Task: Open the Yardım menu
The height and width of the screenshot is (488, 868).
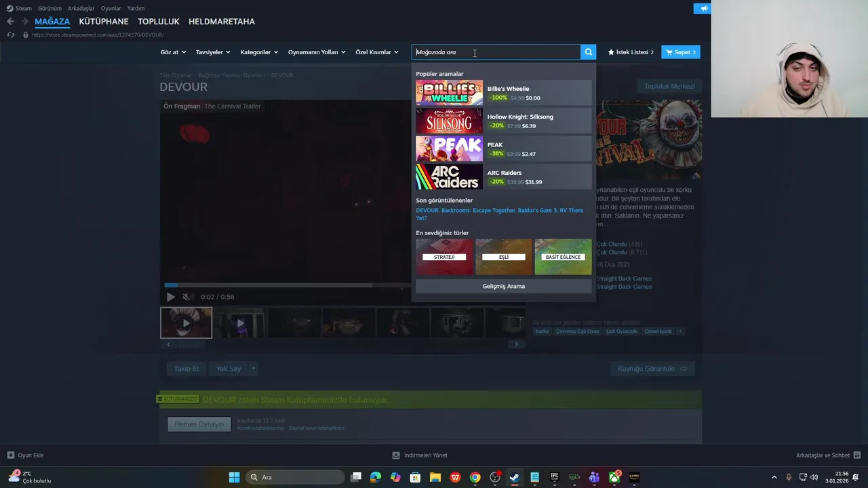Action: 136,8
